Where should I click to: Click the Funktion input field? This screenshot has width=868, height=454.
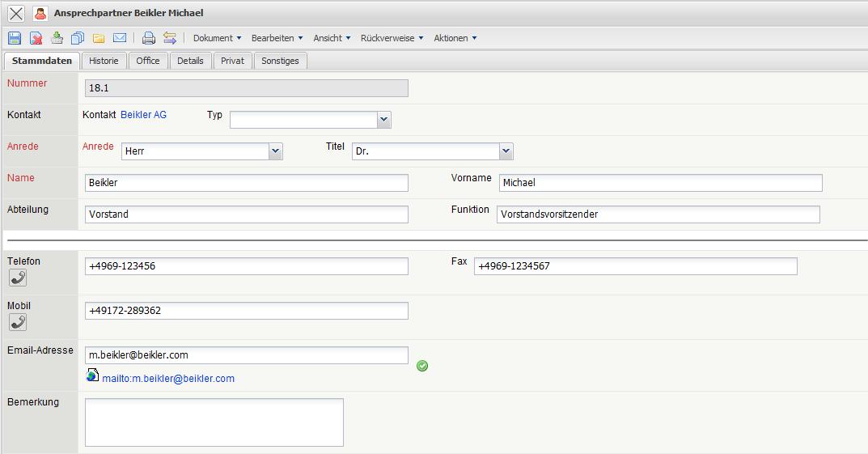pyautogui.click(x=658, y=214)
